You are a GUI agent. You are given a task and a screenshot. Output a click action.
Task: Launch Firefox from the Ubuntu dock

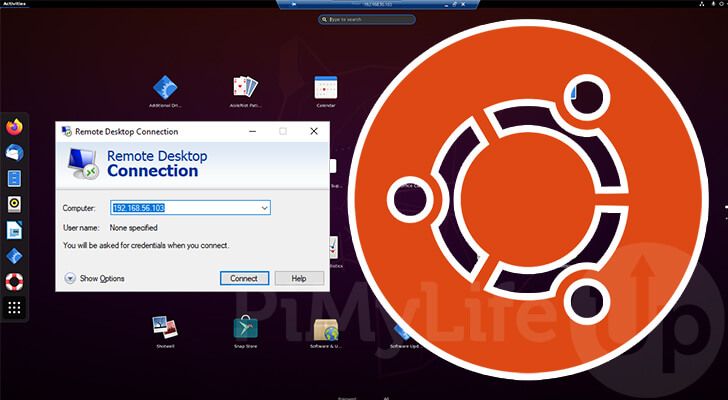[x=14, y=126]
